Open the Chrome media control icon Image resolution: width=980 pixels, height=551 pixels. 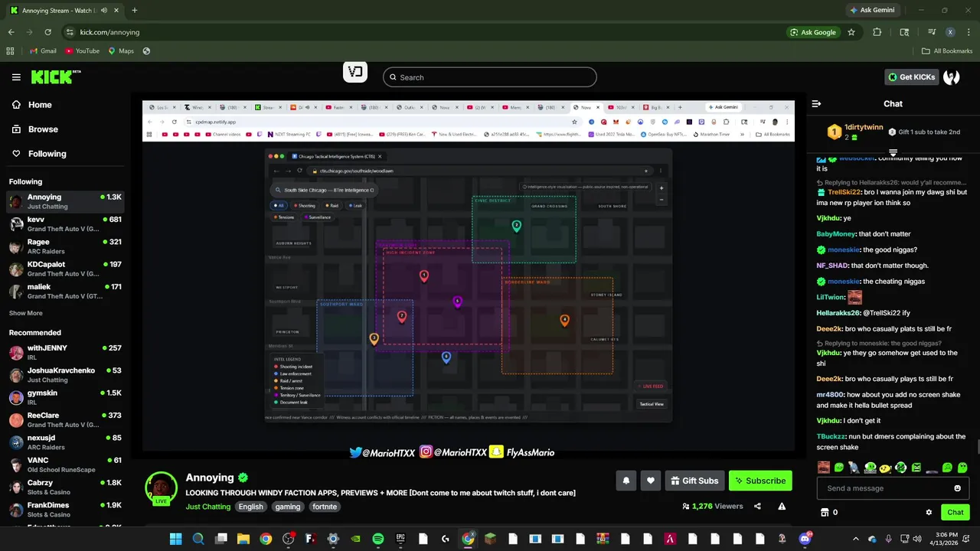coord(932,32)
